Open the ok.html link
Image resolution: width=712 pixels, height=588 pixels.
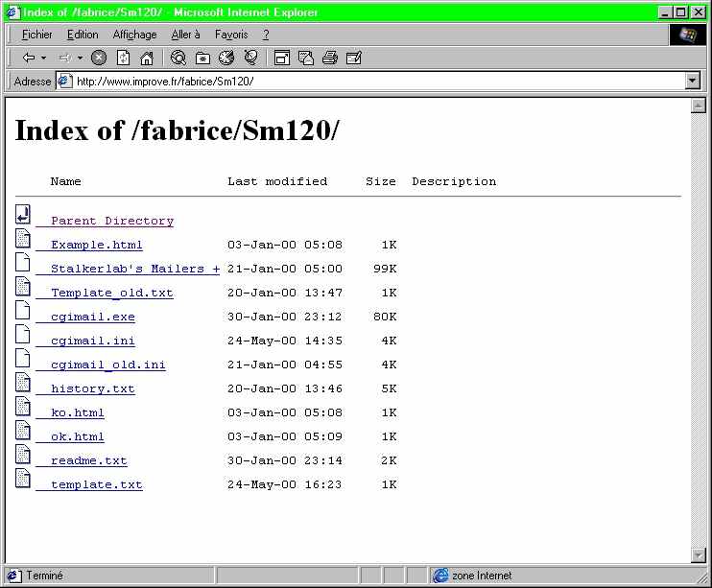pyautogui.click(x=78, y=436)
